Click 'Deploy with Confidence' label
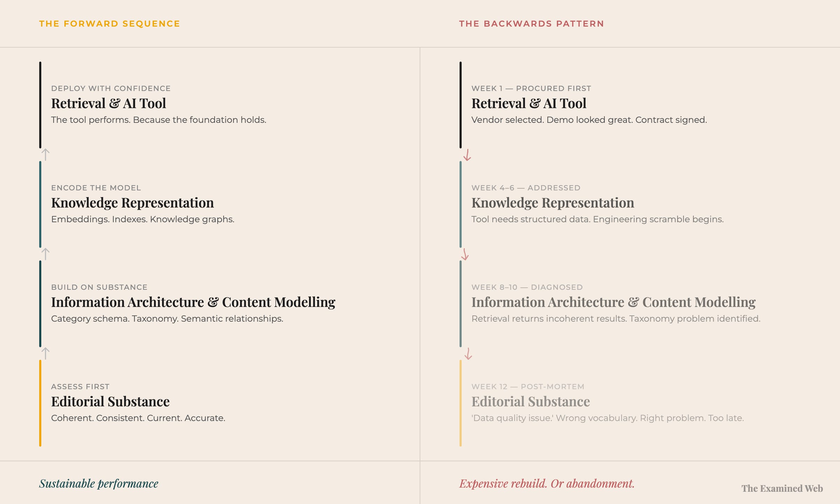Viewport: 840px width, 504px height. tap(111, 89)
